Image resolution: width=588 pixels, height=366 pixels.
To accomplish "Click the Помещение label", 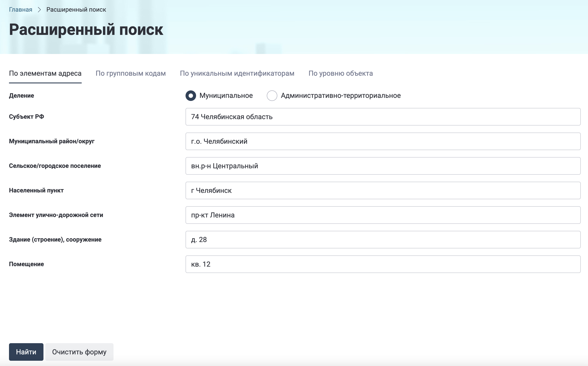I will 26,264.
